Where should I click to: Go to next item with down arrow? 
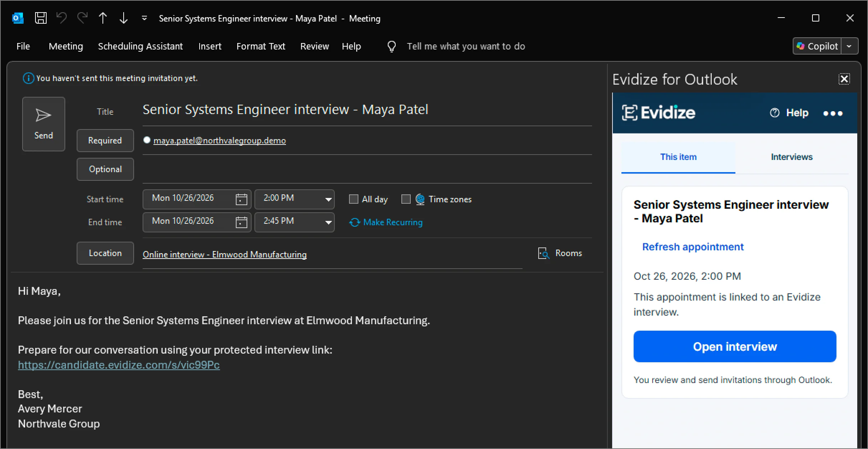124,18
